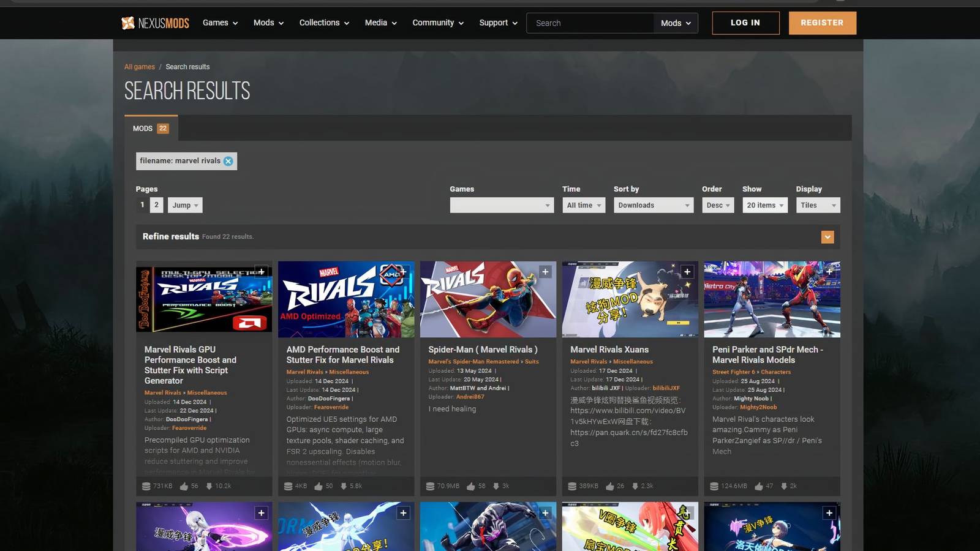The width and height of the screenshot is (980, 551).
Task: Remove the filename: marvel rivals filter chip
Action: pyautogui.click(x=228, y=161)
